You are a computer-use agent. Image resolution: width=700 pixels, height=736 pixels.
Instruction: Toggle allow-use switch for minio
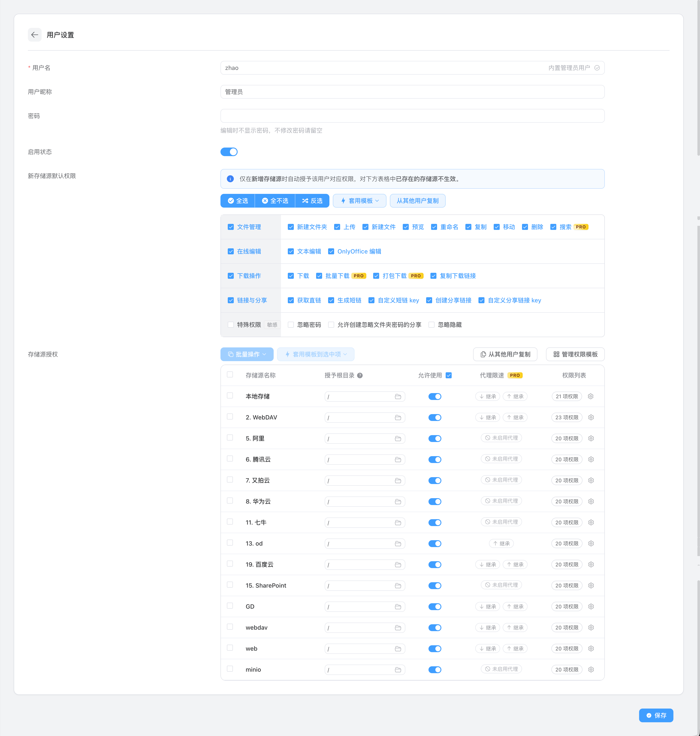[435, 670]
